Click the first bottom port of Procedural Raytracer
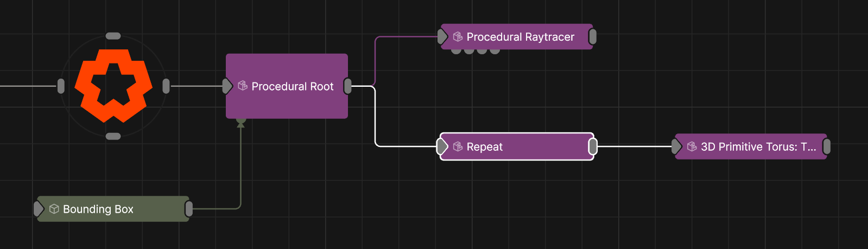The image size is (868, 249). [x=456, y=51]
